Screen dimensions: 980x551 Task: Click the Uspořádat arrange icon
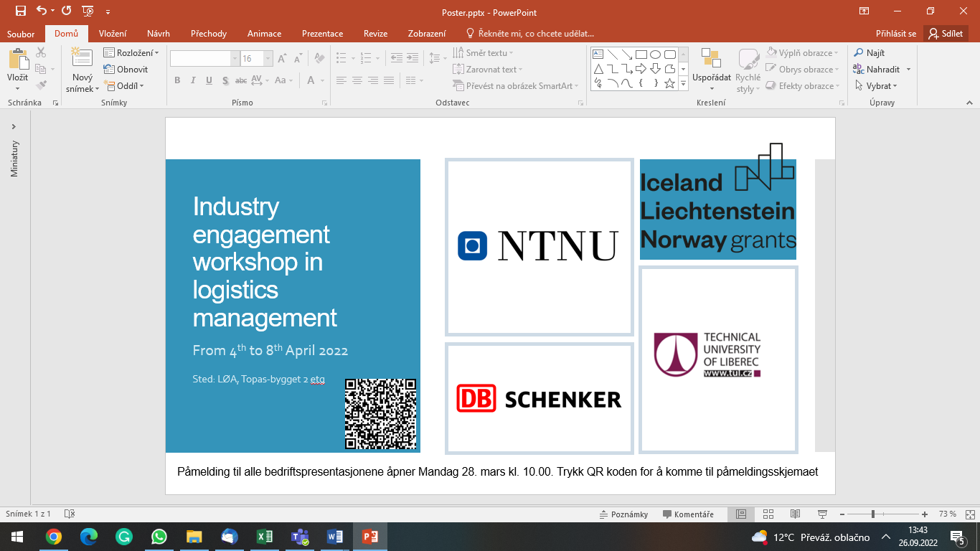[x=711, y=59]
